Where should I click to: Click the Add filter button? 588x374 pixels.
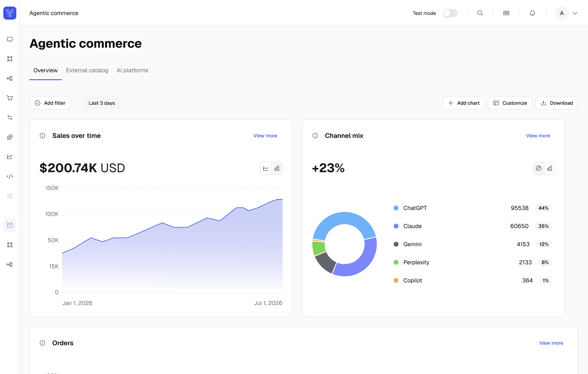pos(50,103)
